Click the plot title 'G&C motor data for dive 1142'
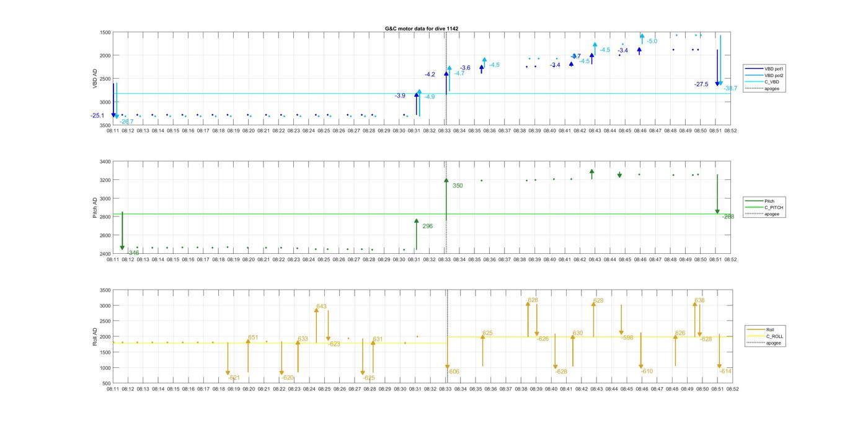 click(x=422, y=29)
